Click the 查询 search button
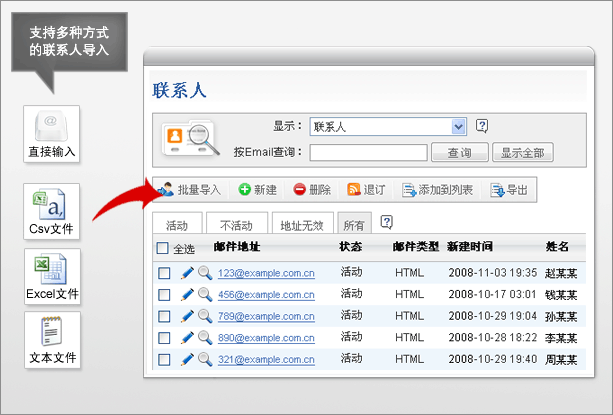The image size is (613, 415). pyautogui.click(x=460, y=152)
